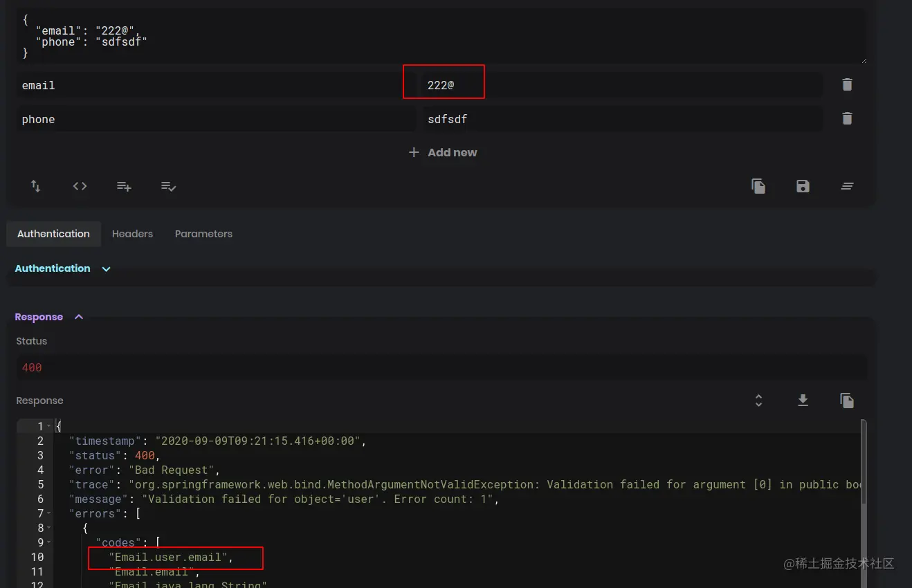Screen dimensions: 912x588
Task: Open the code view brackets icon
Action: tap(80, 186)
